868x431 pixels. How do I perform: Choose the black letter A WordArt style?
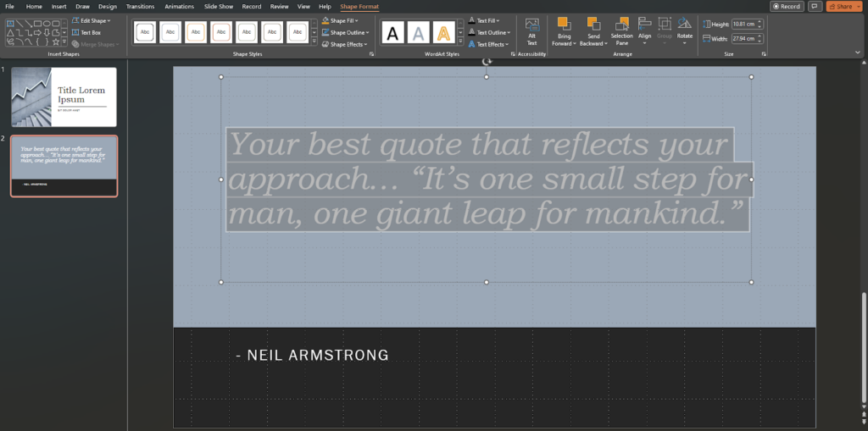point(392,33)
